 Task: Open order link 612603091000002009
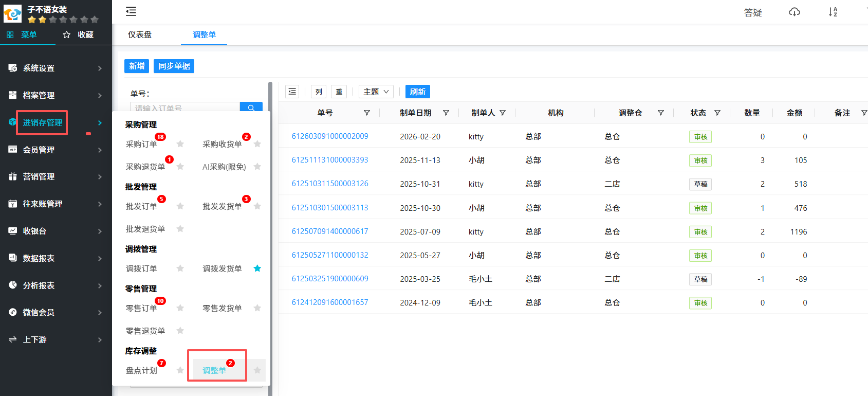[x=330, y=136]
